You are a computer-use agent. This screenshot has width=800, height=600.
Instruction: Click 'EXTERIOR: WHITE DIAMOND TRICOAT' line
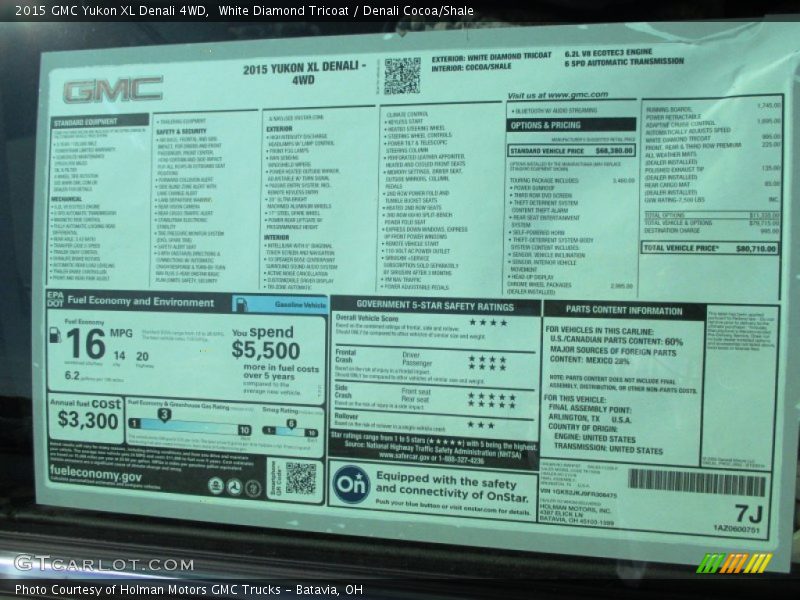(x=491, y=57)
